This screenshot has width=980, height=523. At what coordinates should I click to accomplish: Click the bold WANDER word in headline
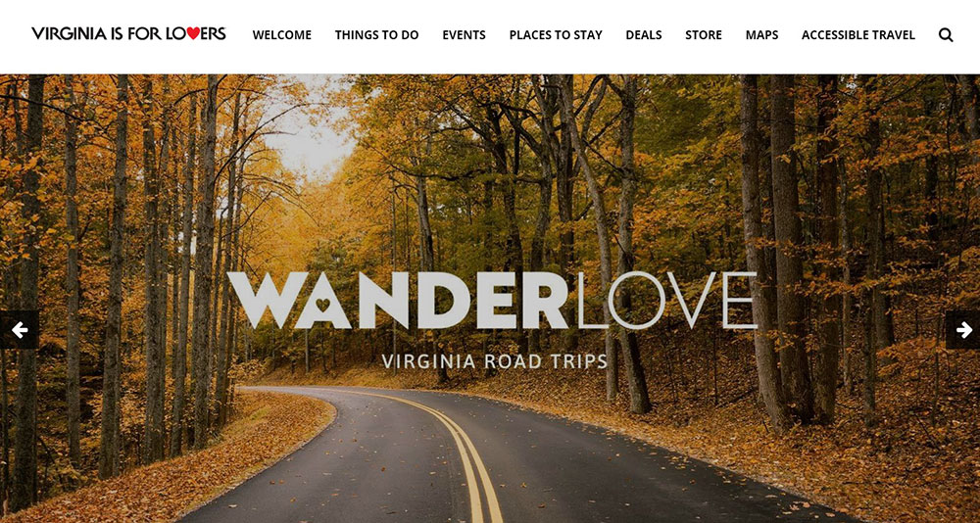(399, 301)
